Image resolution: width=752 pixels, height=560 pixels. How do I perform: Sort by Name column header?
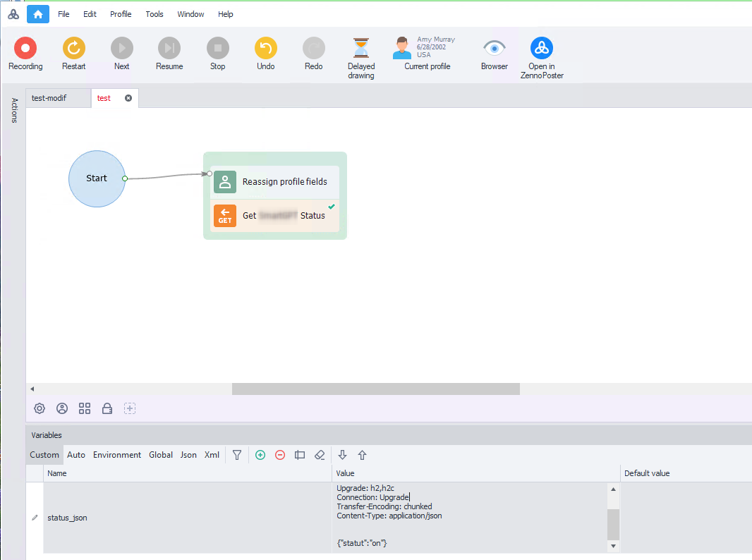point(188,473)
